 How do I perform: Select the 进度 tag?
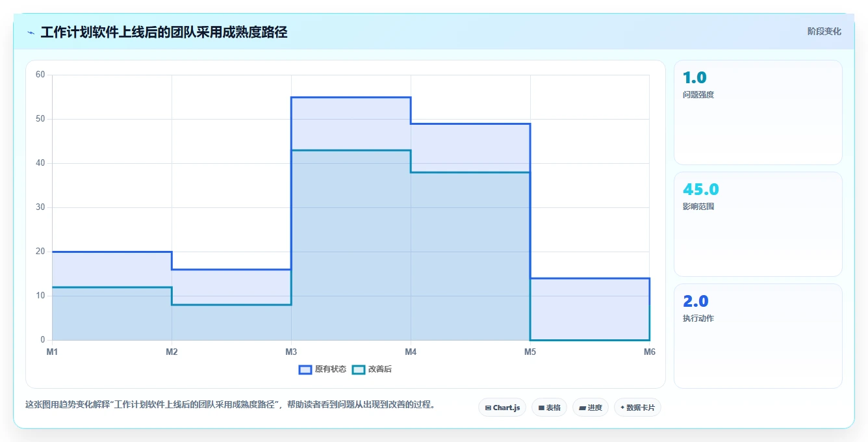(590, 408)
